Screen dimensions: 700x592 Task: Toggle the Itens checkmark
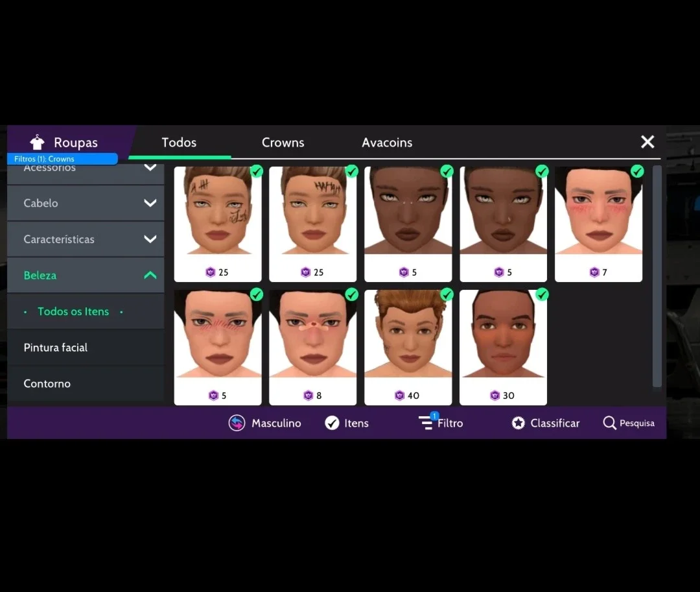[332, 423]
